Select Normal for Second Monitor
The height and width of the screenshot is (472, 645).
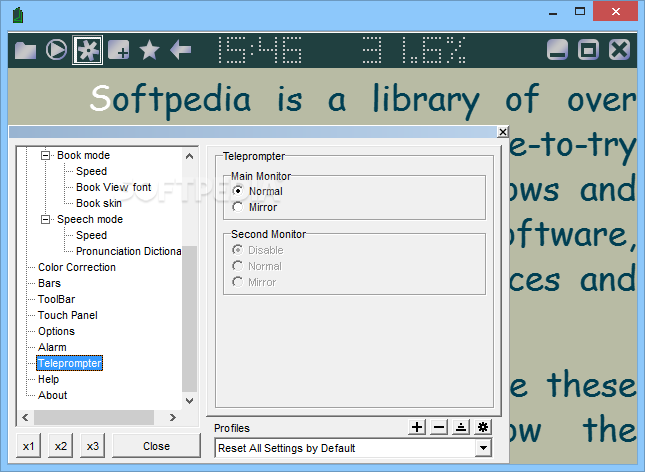coord(257,266)
